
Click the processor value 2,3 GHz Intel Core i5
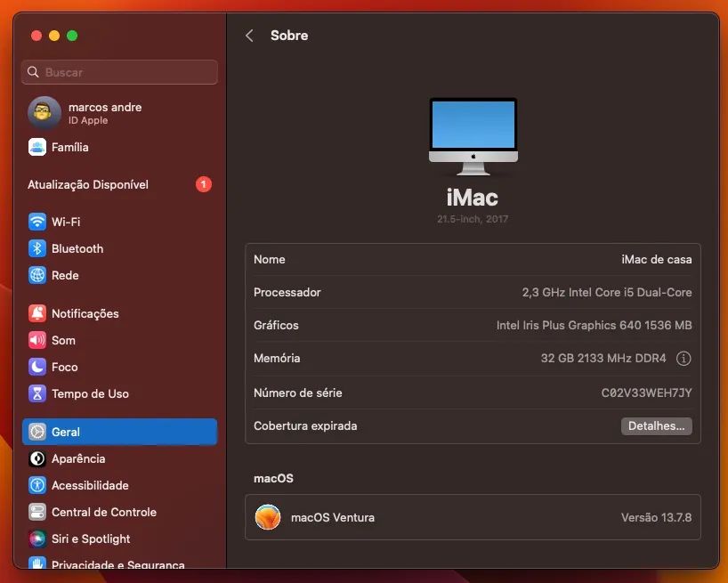pyautogui.click(x=607, y=293)
